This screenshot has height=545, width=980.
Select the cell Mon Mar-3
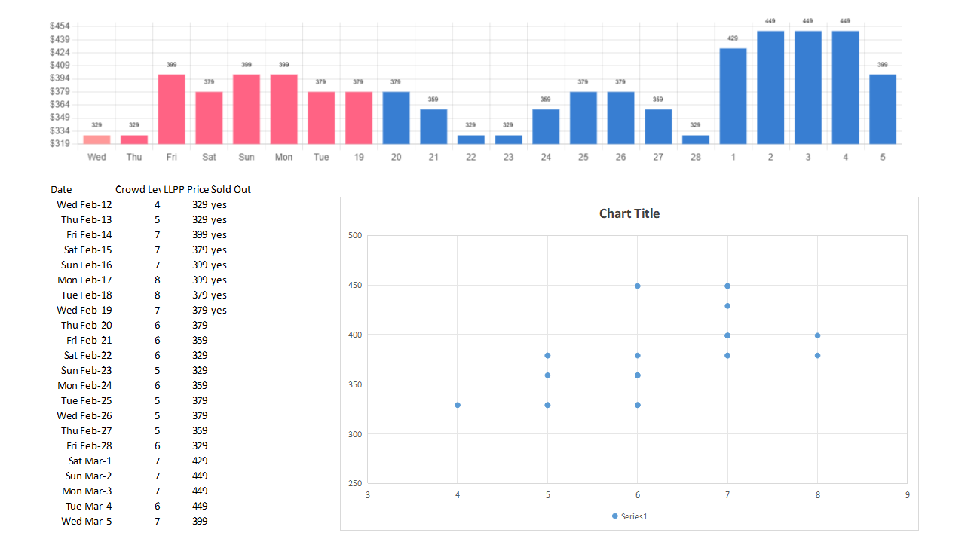pyautogui.click(x=87, y=491)
